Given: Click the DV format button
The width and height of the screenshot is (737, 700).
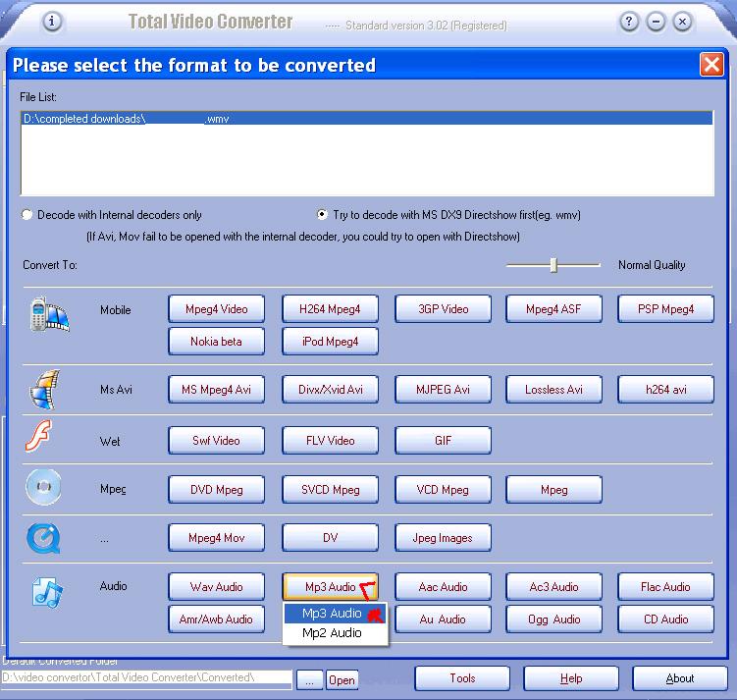Looking at the screenshot, I should [x=330, y=538].
